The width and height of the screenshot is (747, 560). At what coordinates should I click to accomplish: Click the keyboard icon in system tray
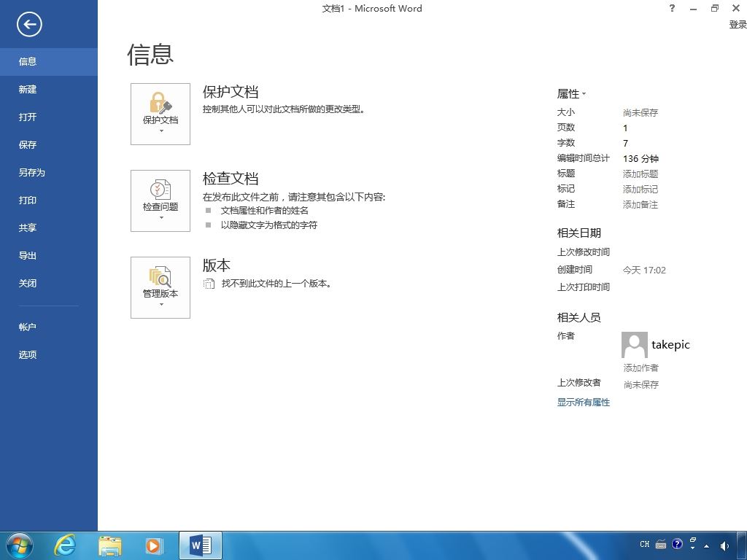[x=661, y=544]
